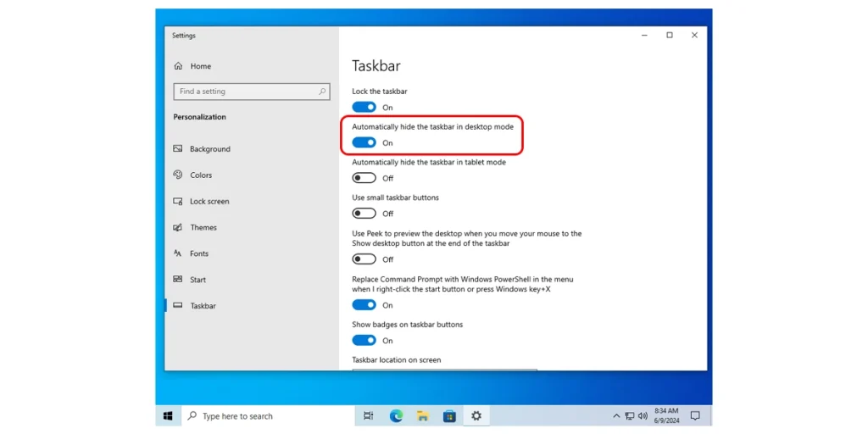Open Themes settings
This screenshot has height=434, width=868.
click(x=196, y=227)
